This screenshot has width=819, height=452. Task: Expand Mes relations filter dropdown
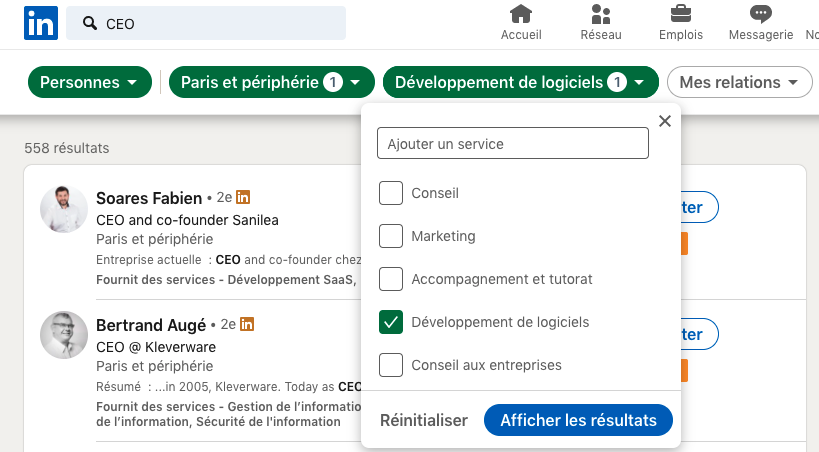click(x=740, y=82)
